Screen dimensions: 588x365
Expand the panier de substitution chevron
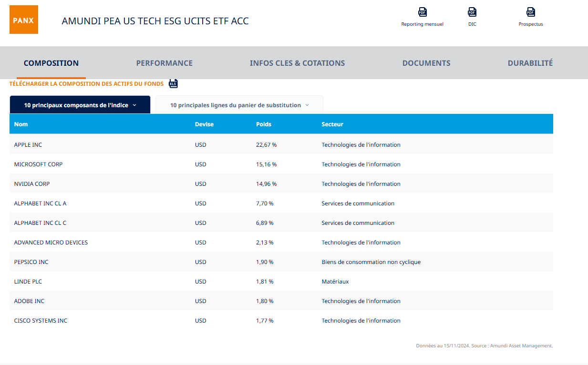(307, 105)
